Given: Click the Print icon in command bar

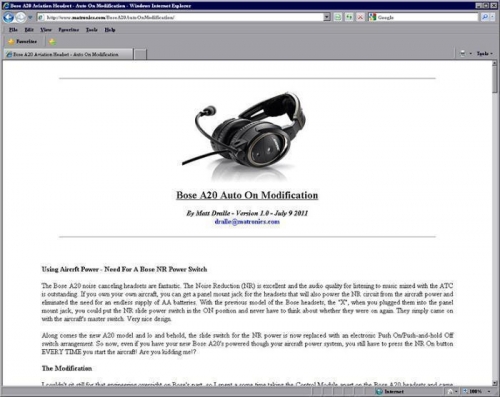Looking at the screenshot, I should click(x=463, y=53).
